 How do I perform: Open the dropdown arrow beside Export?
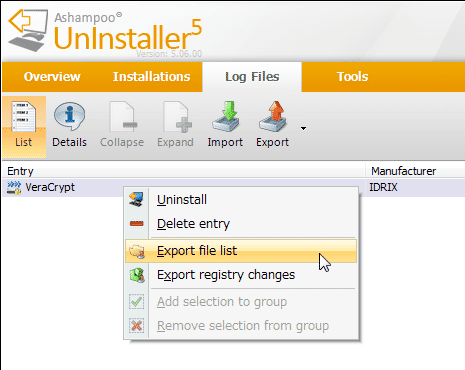303,128
